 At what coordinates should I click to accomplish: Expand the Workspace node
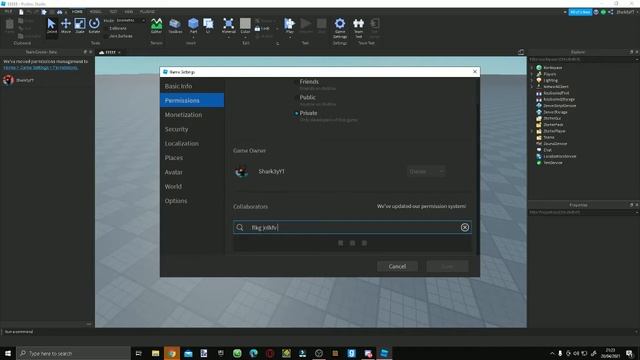tap(532, 68)
